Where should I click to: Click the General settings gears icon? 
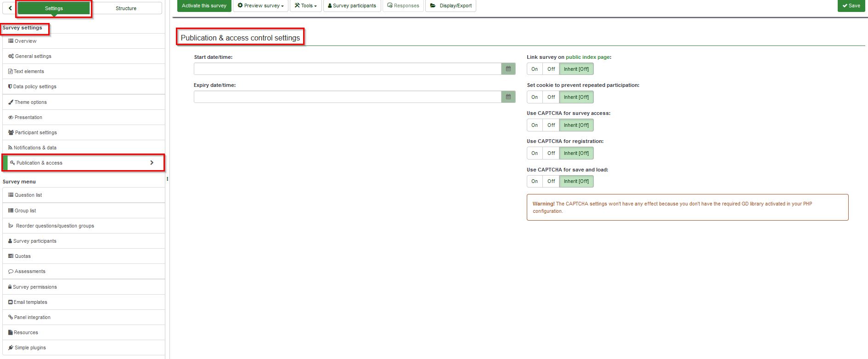(11, 56)
